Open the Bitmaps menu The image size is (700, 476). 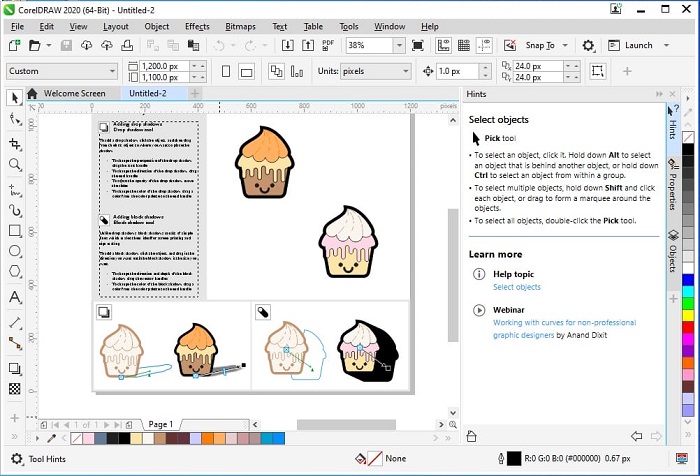click(x=240, y=26)
